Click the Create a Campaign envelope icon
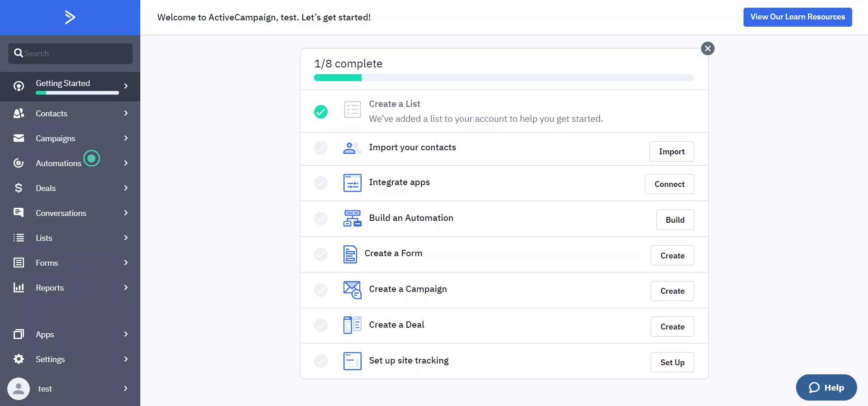Screen dimensions: 868x406 tap(352, 290)
